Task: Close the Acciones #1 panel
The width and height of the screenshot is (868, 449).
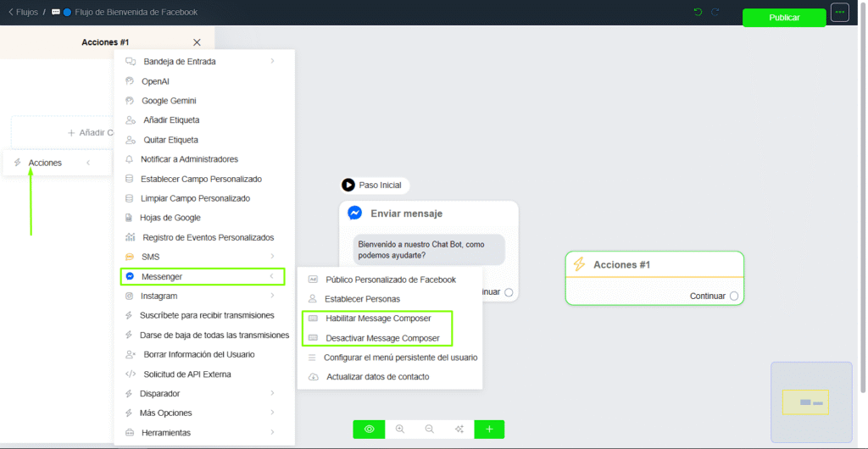Action: [197, 42]
